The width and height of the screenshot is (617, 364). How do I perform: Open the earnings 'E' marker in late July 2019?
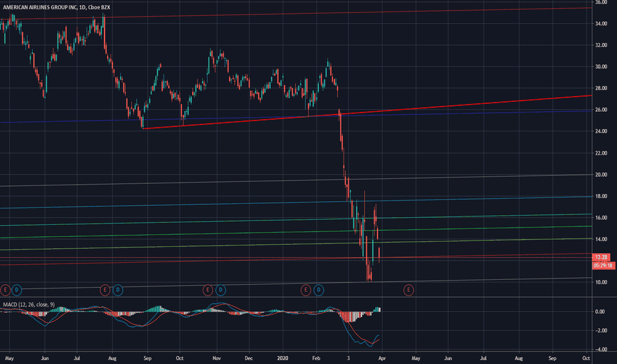coord(105,291)
